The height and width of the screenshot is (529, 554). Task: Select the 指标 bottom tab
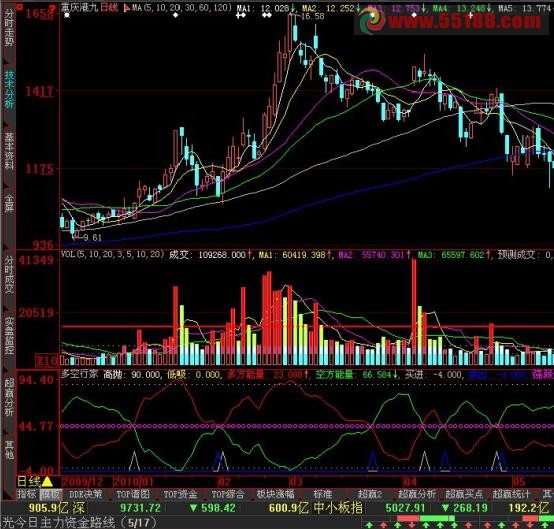click(x=27, y=494)
